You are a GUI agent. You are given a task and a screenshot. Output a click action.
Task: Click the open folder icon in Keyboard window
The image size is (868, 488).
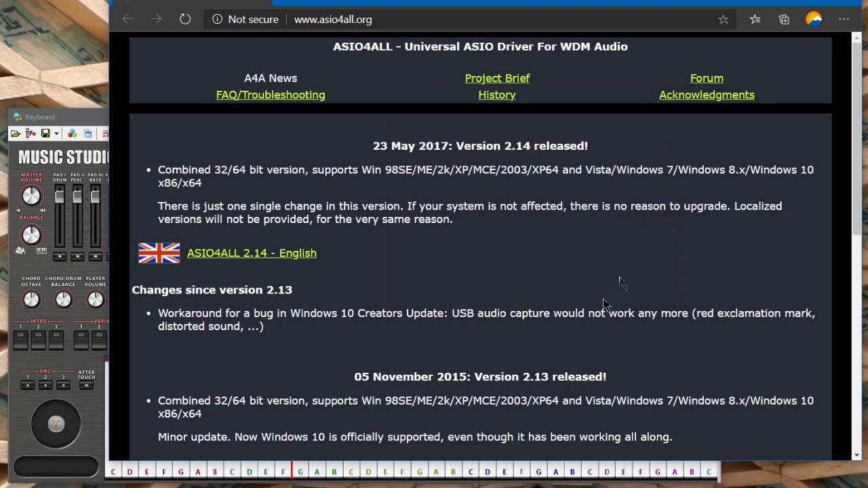point(16,134)
